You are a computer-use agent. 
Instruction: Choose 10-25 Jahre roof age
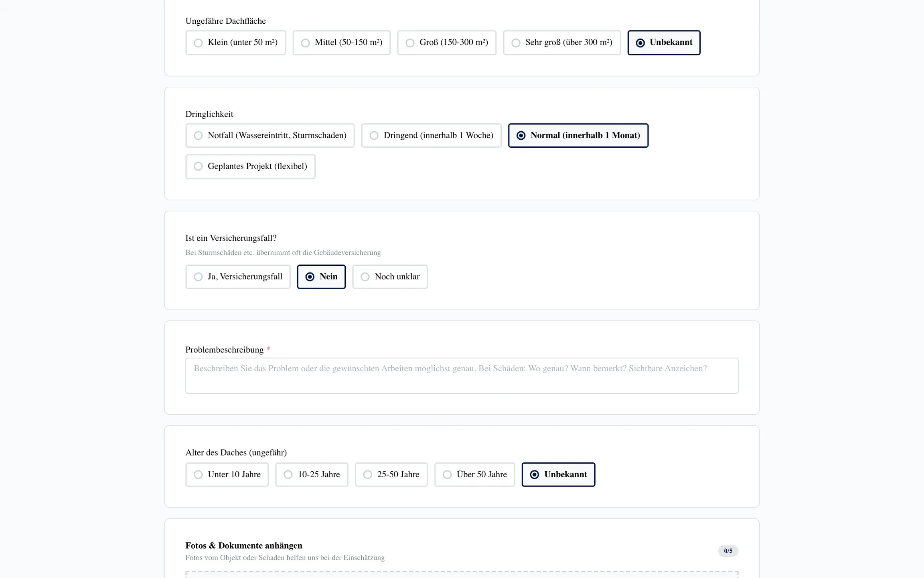(x=311, y=475)
